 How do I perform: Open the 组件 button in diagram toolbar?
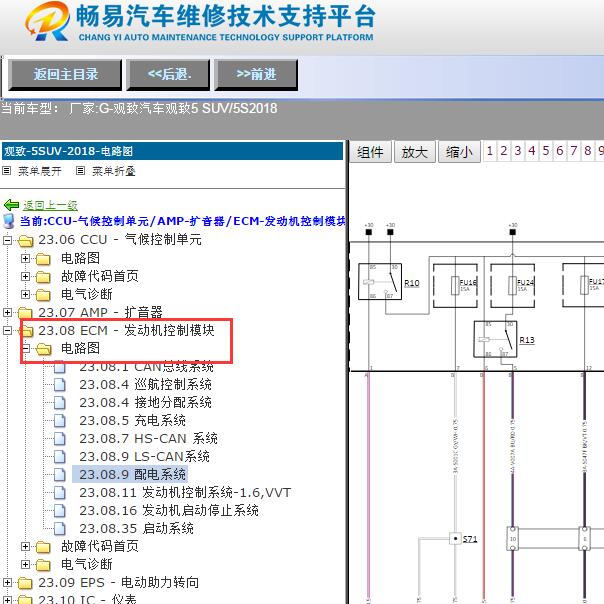pos(371,152)
